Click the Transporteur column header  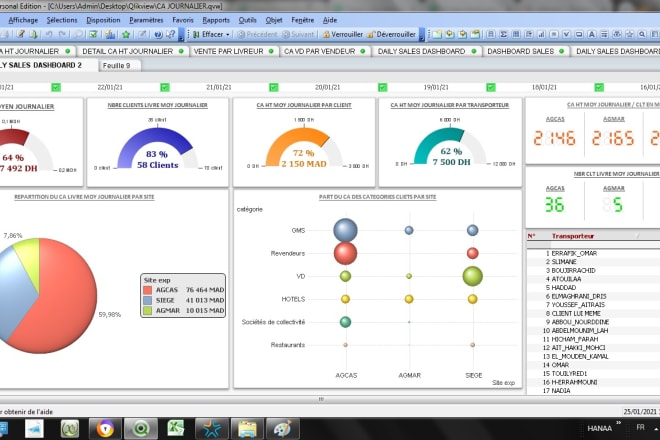click(573, 236)
